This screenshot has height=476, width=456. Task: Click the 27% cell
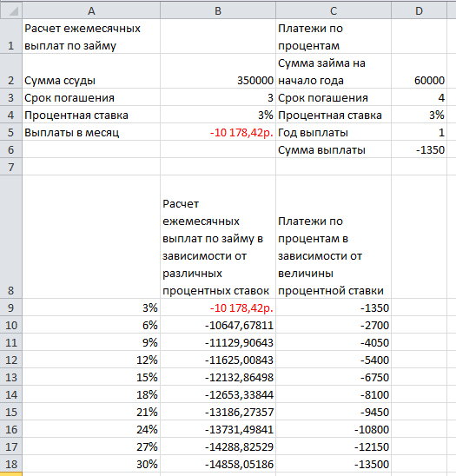coord(91,446)
